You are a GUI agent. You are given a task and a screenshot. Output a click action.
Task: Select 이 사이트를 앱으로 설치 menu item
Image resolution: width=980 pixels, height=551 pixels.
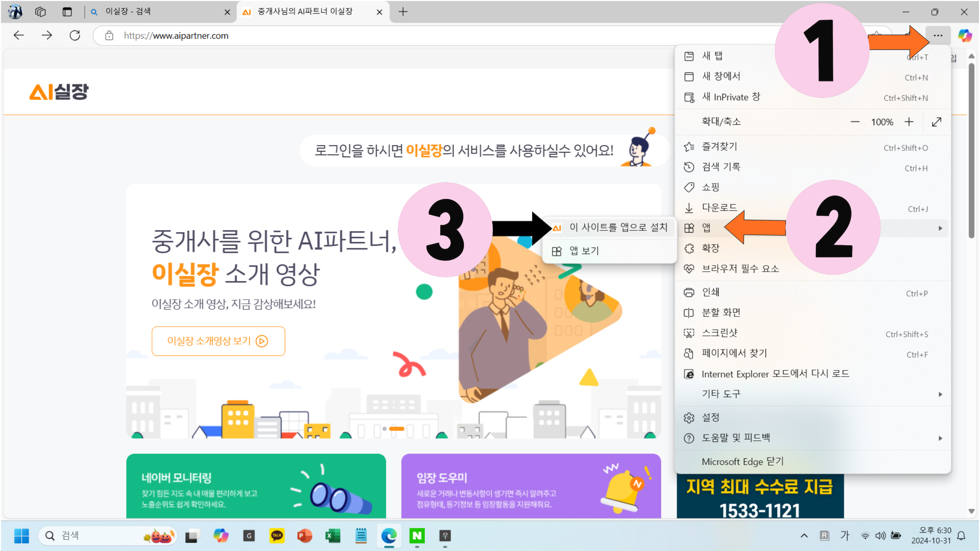click(618, 228)
